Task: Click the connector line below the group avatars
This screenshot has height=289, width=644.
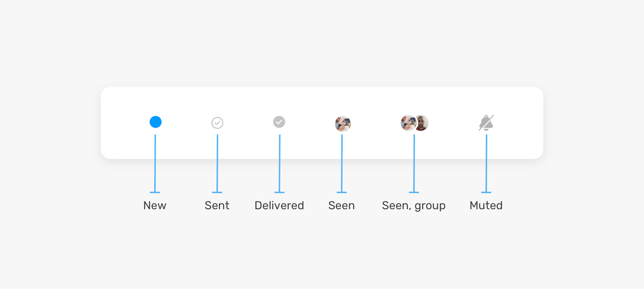Action: pyautogui.click(x=414, y=165)
